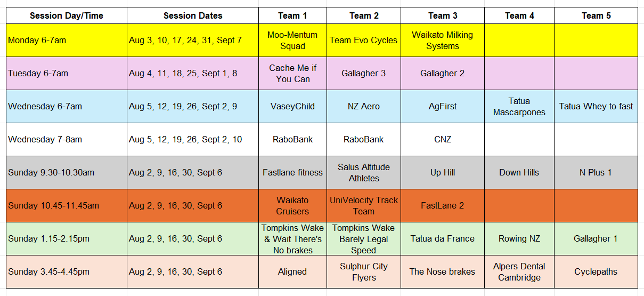Select the Alpers Dental Cambridge cell
Viewport: 644px width, 296px height.
click(x=519, y=271)
